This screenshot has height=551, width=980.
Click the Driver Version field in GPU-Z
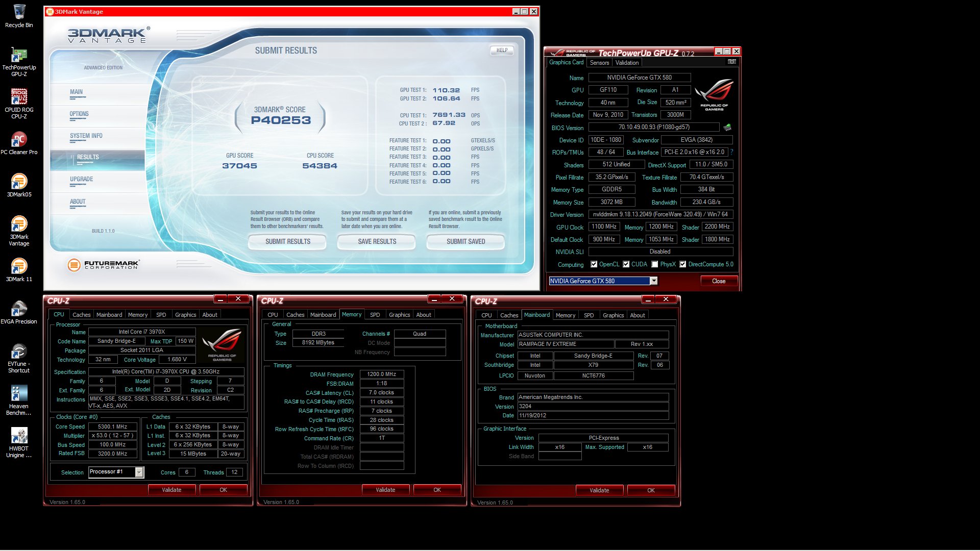660,214
